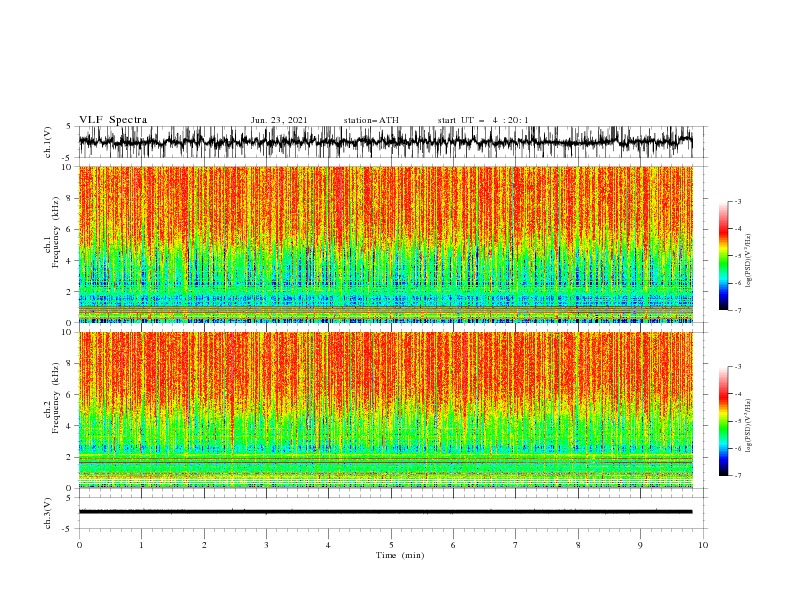Screen dimensions: 792x612
Task: Click the "-3" tick on ch.1 colorbar
Action: click(737, 201)
